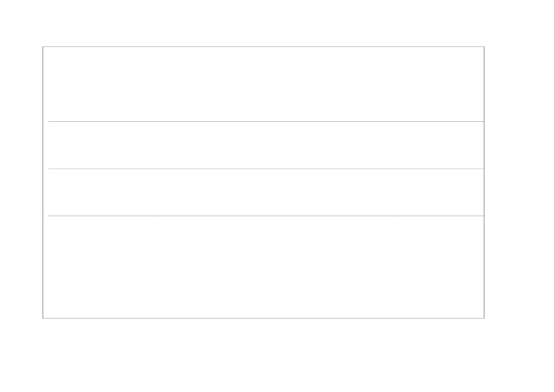554x392 pixels.
Task: Click the divider line above the bottom row
Action: coord(265,216)
